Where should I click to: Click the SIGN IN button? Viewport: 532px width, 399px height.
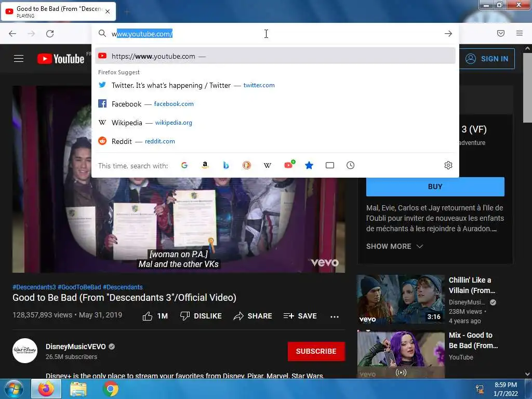click(x=487, y=59)
